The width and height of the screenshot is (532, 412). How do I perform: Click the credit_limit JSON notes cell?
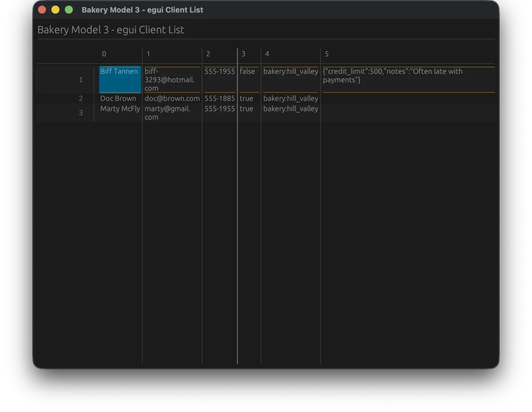pos(408,80)
